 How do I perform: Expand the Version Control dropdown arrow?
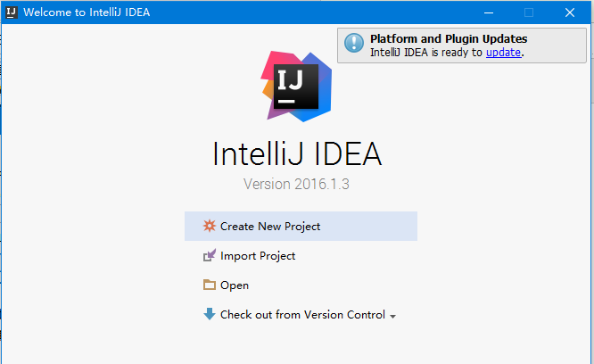pos(392,317)
